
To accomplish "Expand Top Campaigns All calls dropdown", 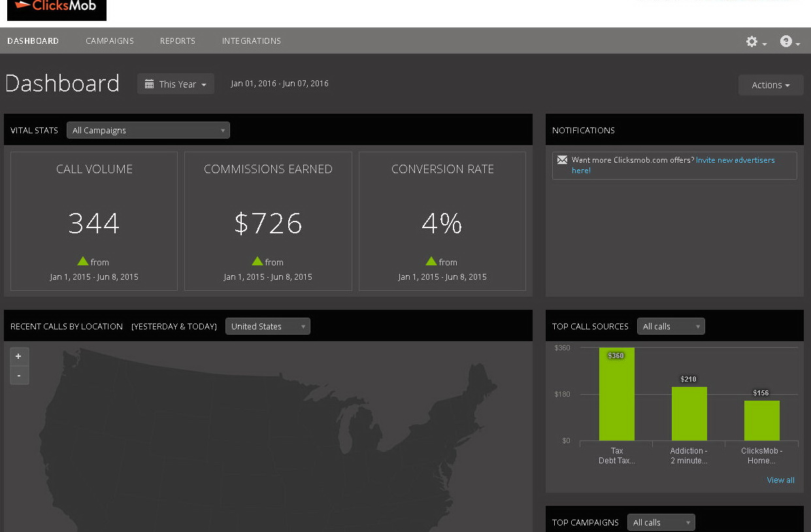I will click(x=661, y=522).
